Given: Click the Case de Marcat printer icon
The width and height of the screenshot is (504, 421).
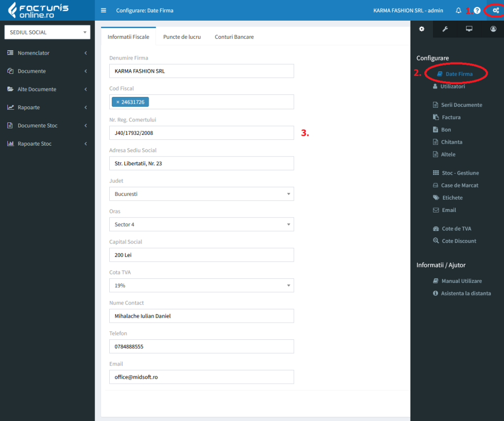Looking at the screenshot, I should click(436, 185).
